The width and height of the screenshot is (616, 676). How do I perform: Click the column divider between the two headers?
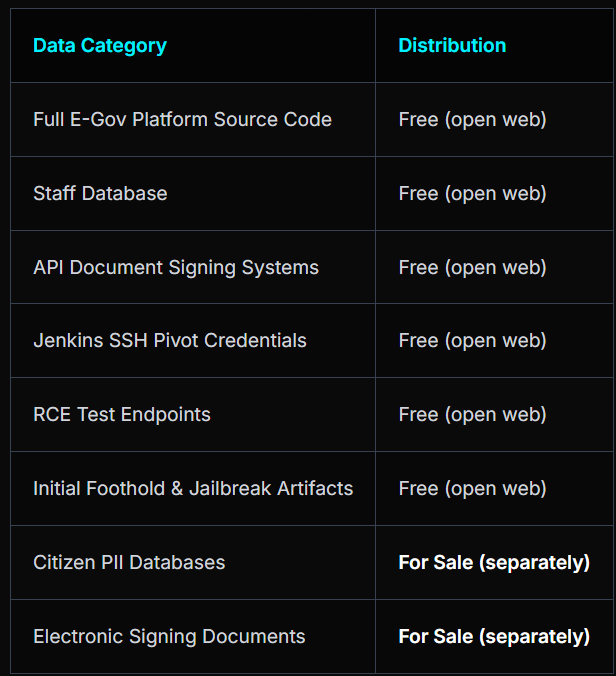[375, 46]
